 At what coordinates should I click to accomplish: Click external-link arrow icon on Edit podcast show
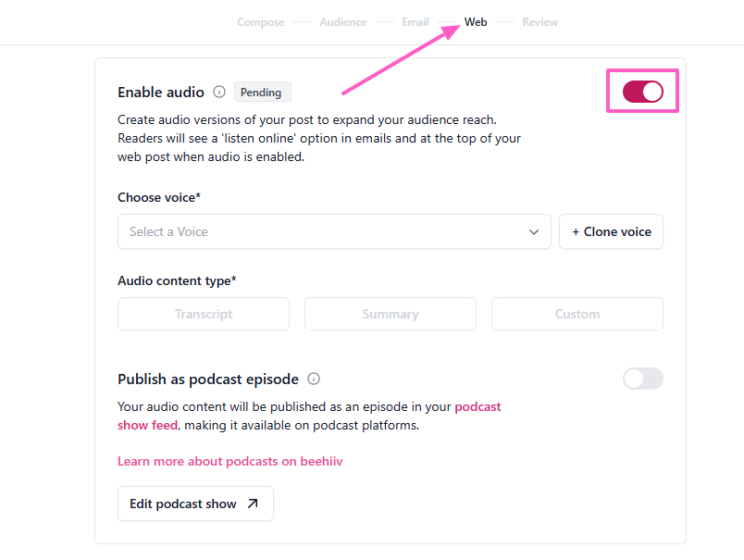[254, 504]
